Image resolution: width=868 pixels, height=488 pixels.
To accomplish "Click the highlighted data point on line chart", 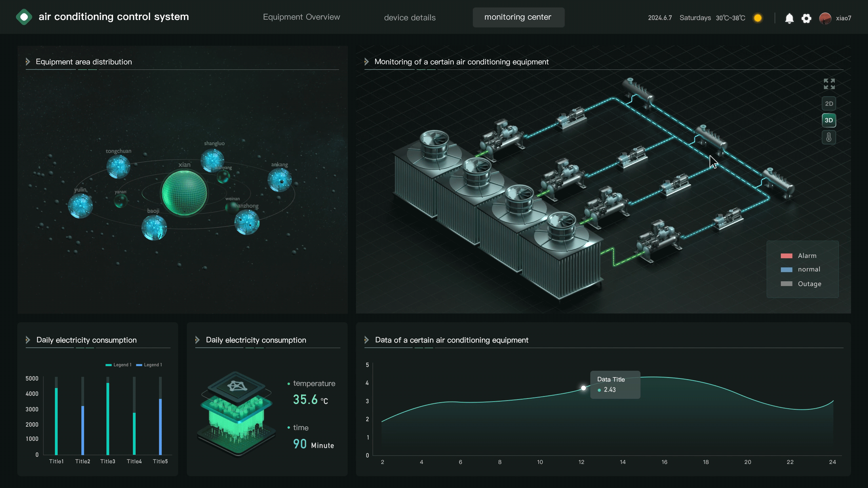I will [x=583, y=388].
